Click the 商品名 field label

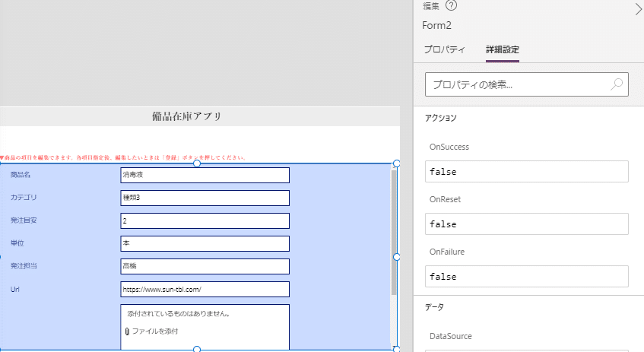coord(21,175)
